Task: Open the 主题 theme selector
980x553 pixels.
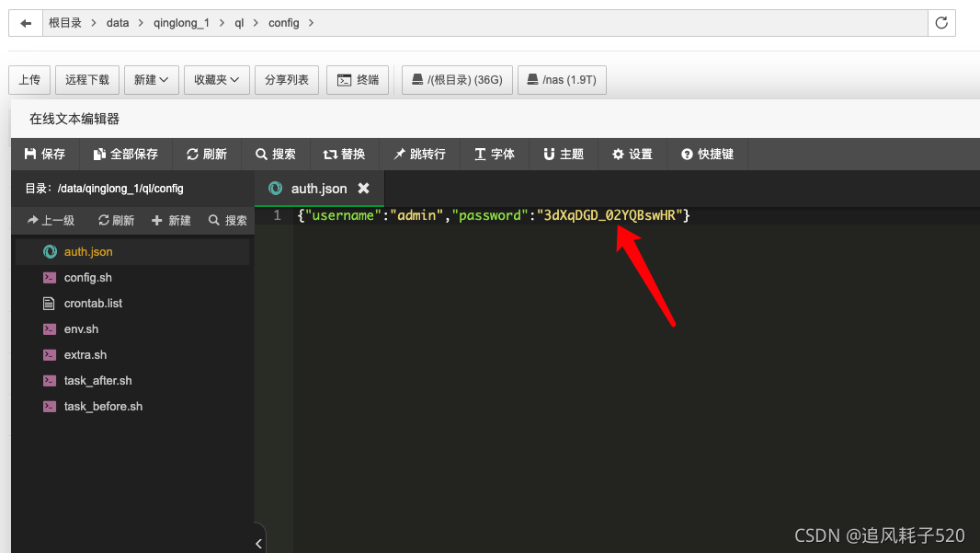Action: click(x=564, y=154)
